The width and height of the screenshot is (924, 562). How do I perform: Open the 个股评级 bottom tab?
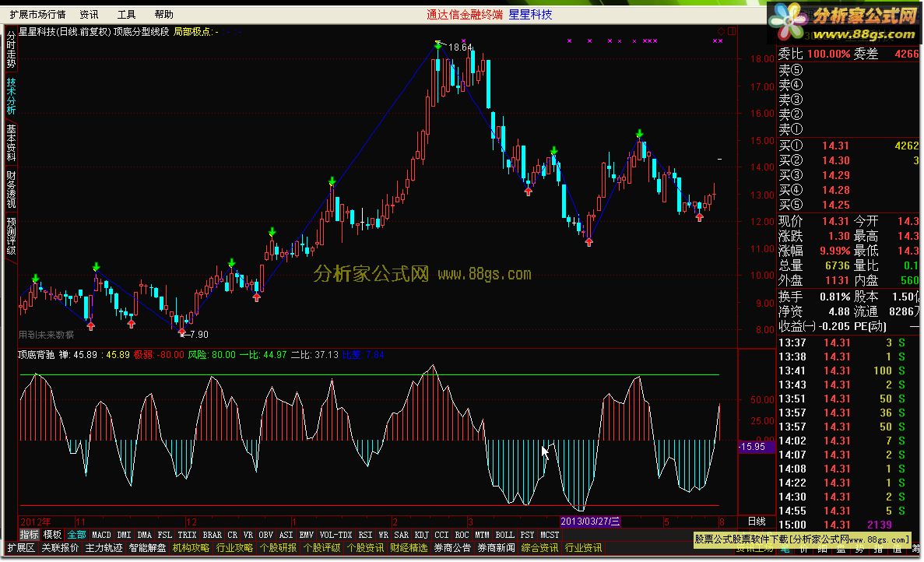(321, 548)
